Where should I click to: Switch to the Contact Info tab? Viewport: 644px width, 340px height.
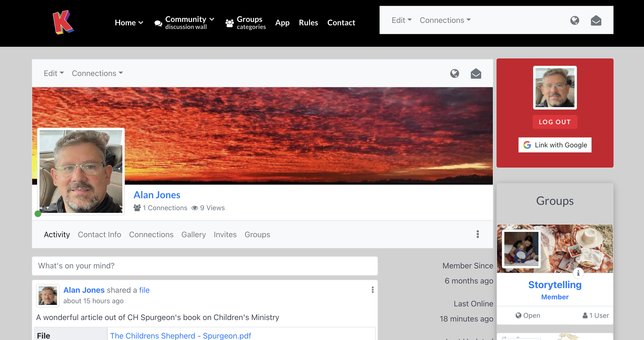tap(99, 234)
